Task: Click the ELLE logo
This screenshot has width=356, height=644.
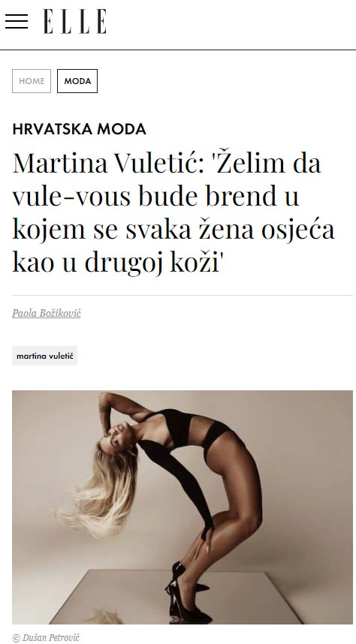Action: click(75, 21)
